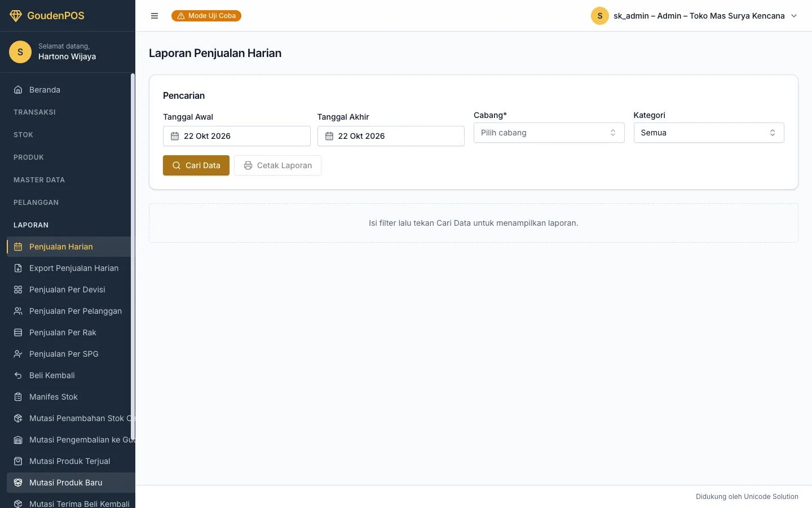Image resolution: width=812 pixels, height=508 pixels.
Task: Open Mutasi Produk Baru report
Action: click(x=71, y=483)
